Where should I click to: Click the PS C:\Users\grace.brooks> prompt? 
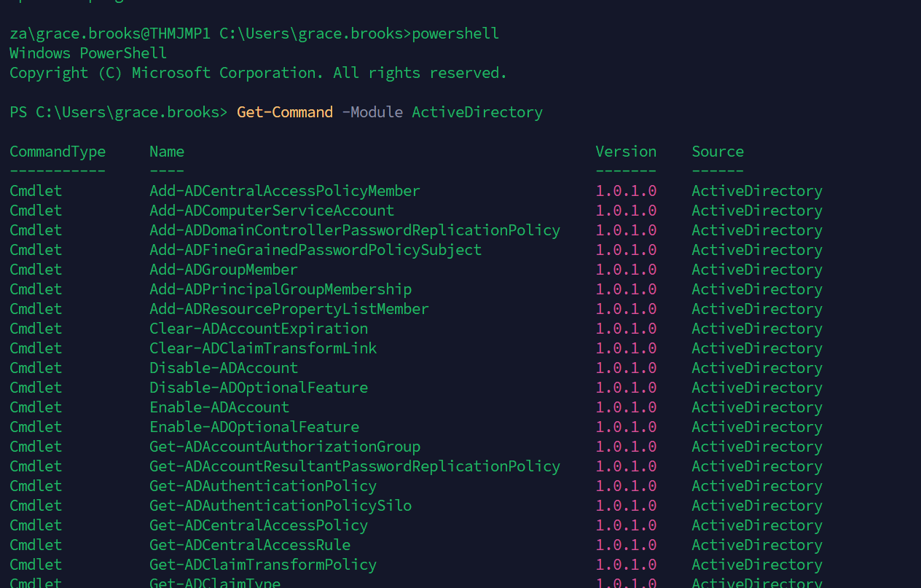coord(119,112)
